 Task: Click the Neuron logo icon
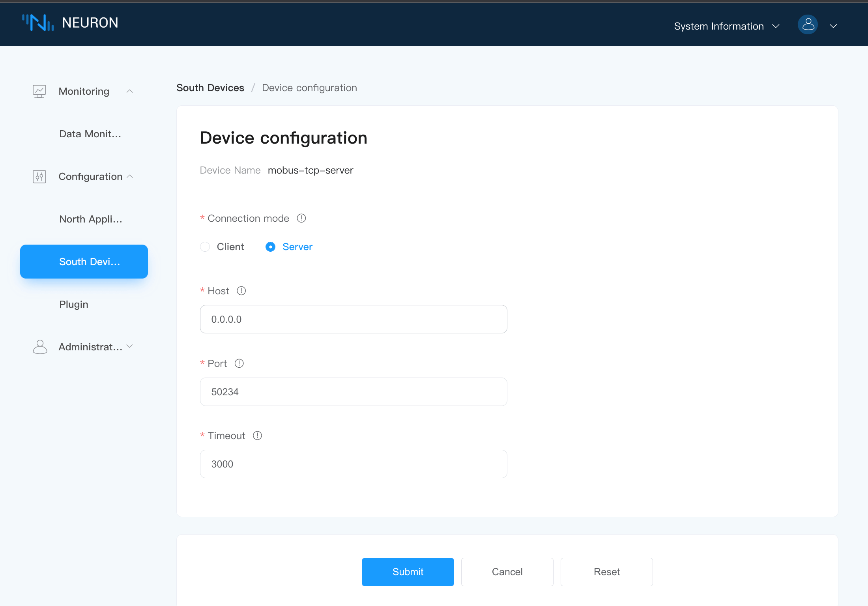38,23
